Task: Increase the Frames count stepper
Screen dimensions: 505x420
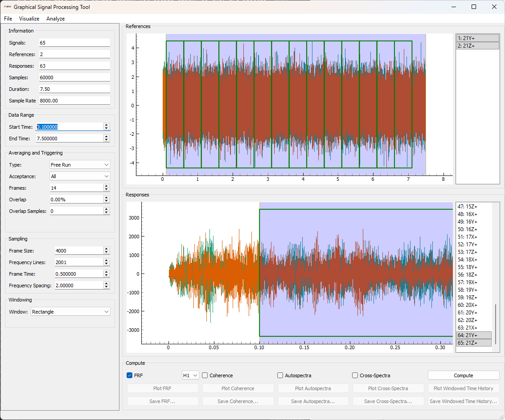Action: 106,186
